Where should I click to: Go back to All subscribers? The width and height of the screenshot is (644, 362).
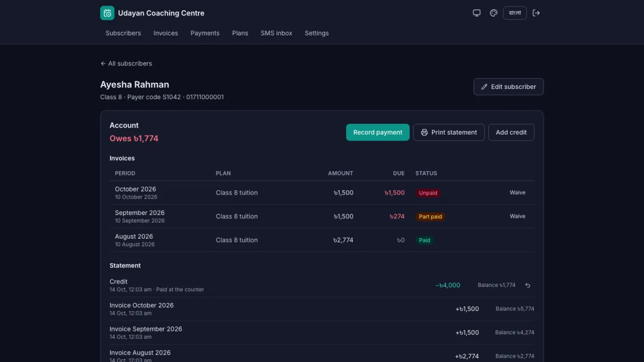[x=126, y=63]
